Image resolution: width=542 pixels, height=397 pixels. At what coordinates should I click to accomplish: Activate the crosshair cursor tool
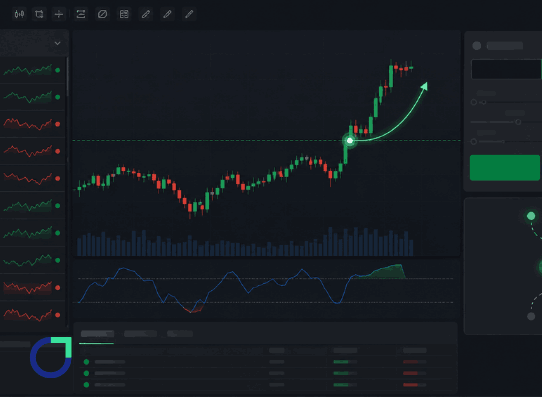coord(59,14)
